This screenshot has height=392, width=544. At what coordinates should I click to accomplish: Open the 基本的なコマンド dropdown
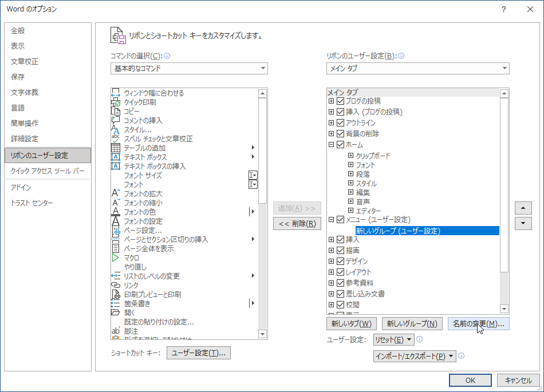coord(189,68)
